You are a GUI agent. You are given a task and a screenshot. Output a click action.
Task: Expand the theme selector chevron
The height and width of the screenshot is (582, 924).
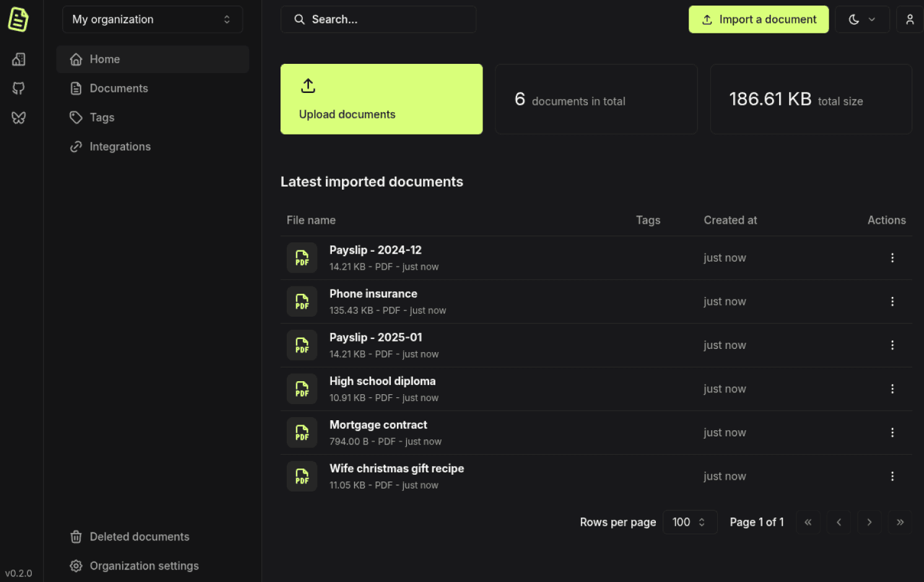[x=873, y=19]
